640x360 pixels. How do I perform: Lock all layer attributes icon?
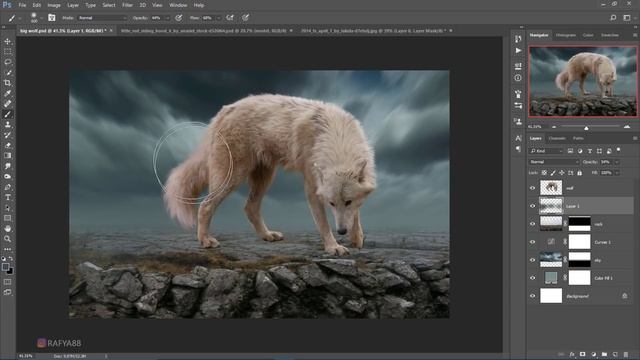tap(580, 173)
